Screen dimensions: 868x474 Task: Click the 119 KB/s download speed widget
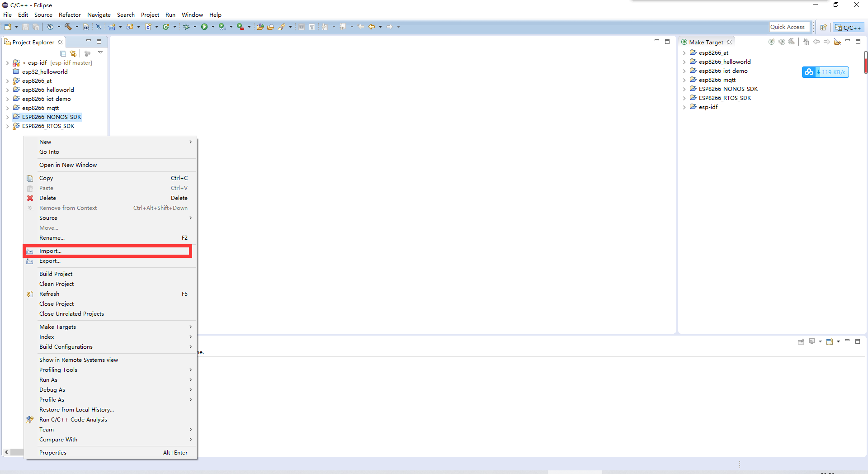[x=826, y=72]
